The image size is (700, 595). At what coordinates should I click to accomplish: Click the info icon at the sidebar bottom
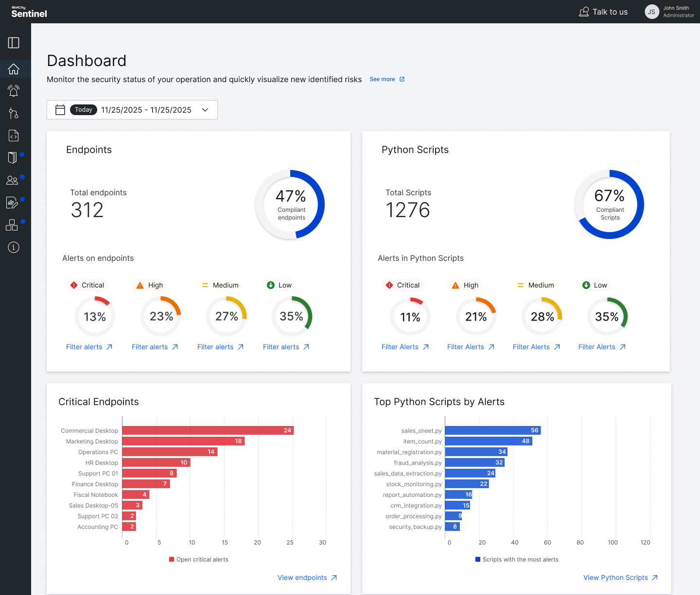coord(14,247)
